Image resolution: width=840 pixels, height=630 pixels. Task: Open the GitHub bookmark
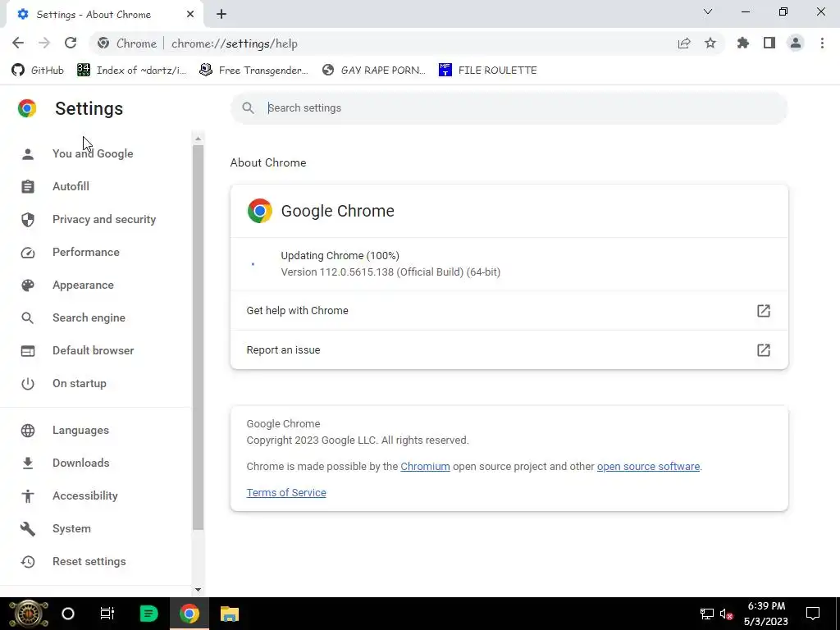[38, 71]
